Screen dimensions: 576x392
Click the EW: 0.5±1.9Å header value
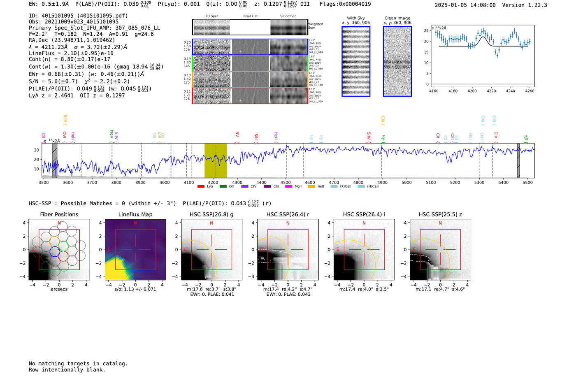49,4
